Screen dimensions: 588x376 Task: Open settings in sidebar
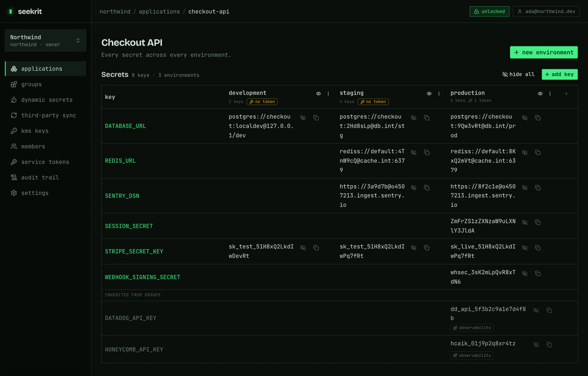[46, 193]
